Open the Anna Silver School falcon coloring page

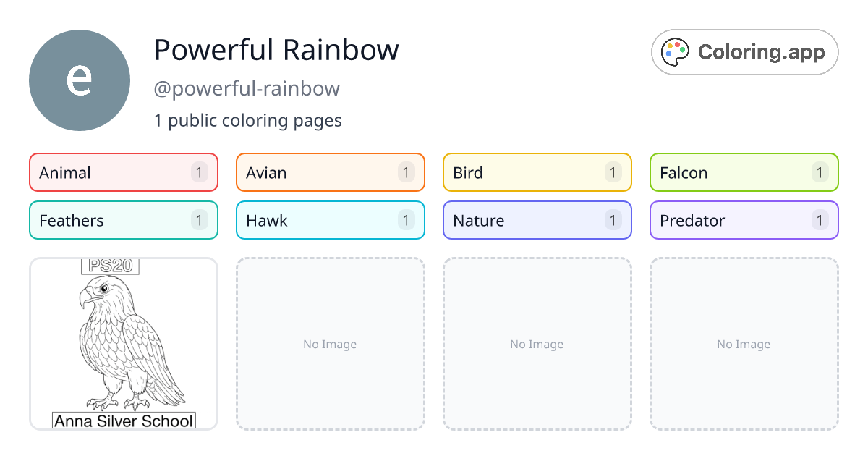(123, 344)
